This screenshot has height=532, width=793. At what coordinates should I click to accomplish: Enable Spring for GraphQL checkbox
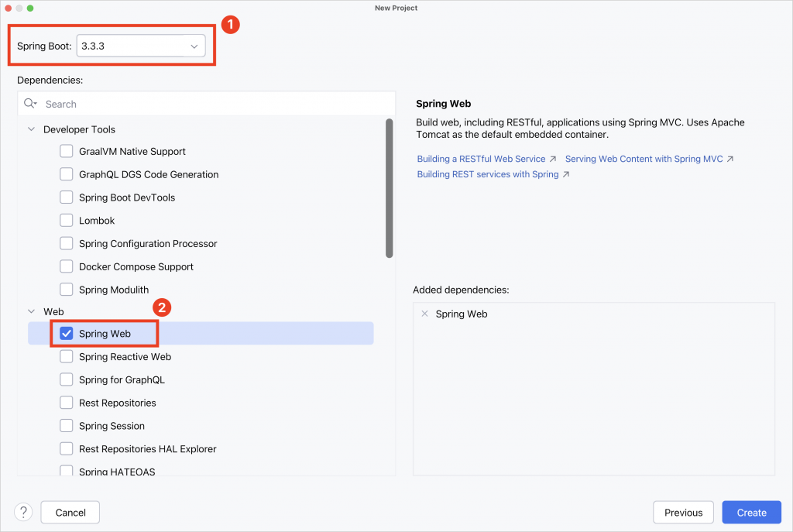click(67, 379)
